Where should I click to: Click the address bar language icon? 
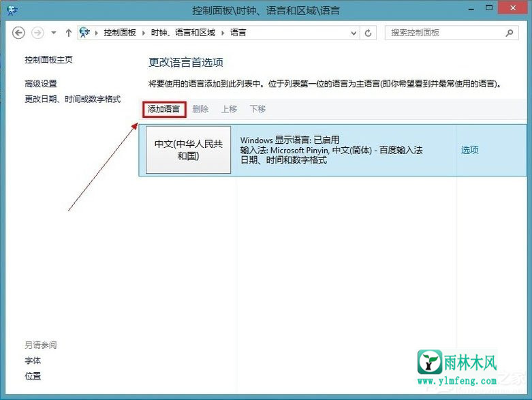tap(85, 33)
